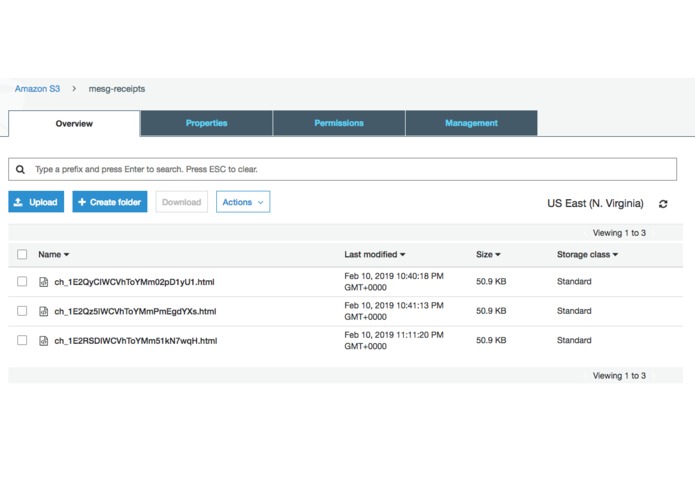The width and height of the screenshot is (695, 494).
Task: Click the prefix search input field
Action: 343,169
